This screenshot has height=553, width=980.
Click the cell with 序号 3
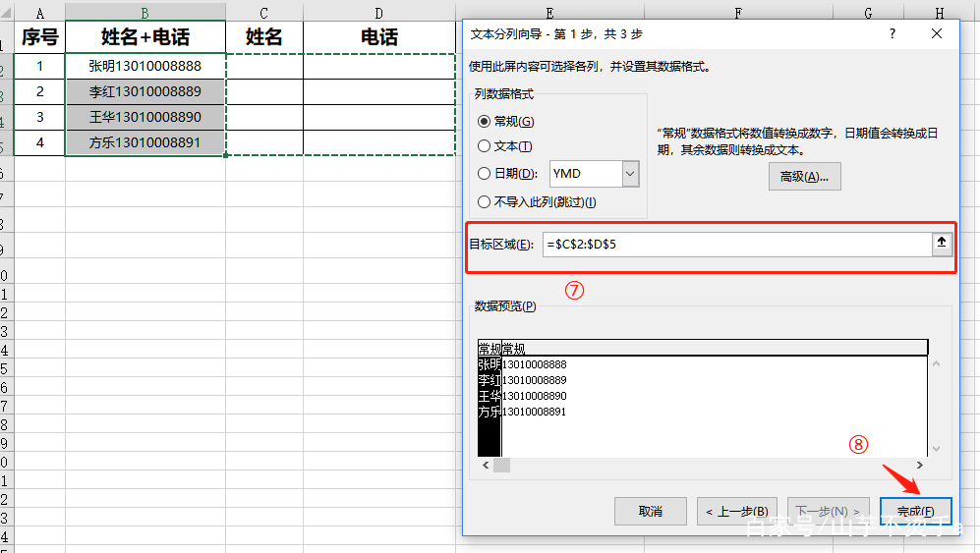click(x=40, y=118)
